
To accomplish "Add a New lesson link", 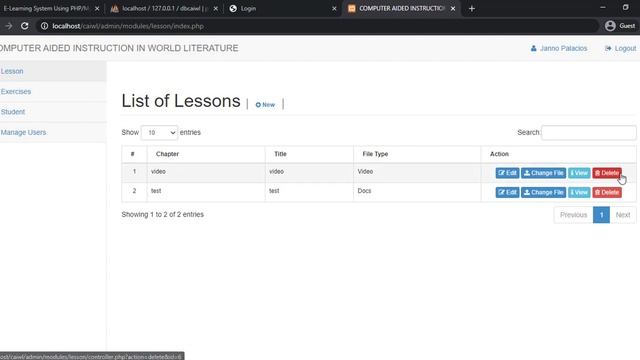I will [x=265, y=105].
